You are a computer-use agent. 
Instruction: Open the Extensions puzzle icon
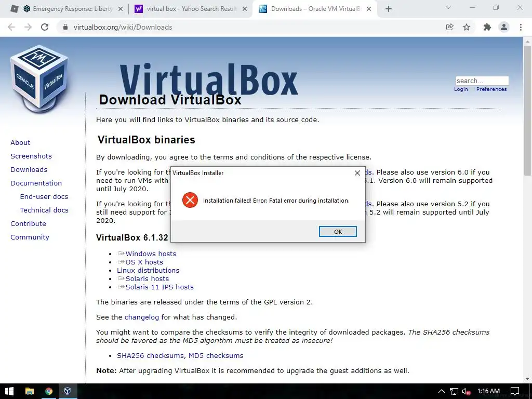click(x=487, y=27)
